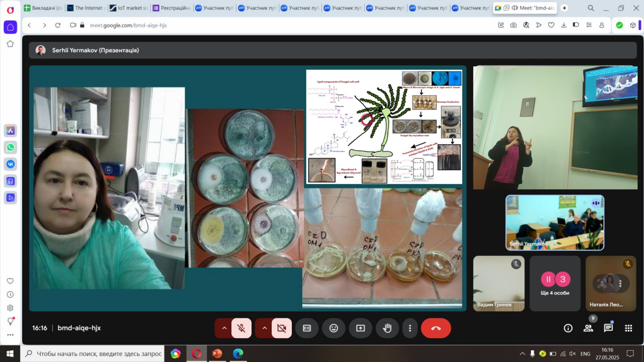Open more options three-dot menu
Viewport: 644px width, 362px height.
pyautogui.click(x=410, y=328)
